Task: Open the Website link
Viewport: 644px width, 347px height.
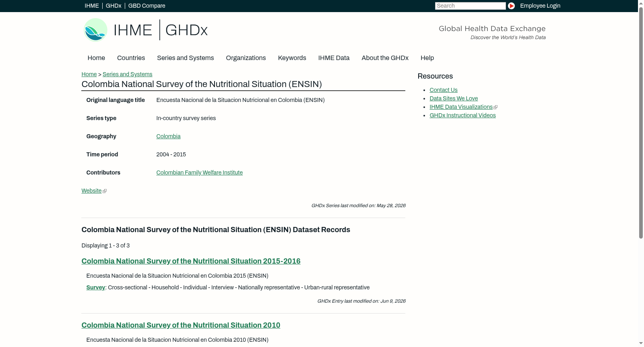Action: 91,191
